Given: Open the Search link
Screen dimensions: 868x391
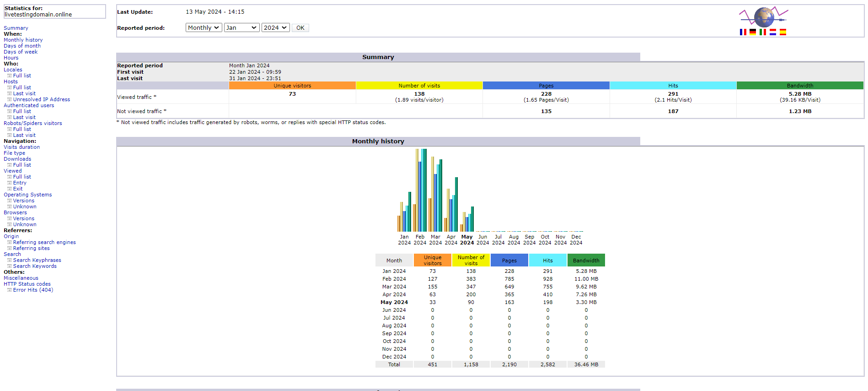Looking at the screenshot, I should pyautogui.click(x=12, y=254).
